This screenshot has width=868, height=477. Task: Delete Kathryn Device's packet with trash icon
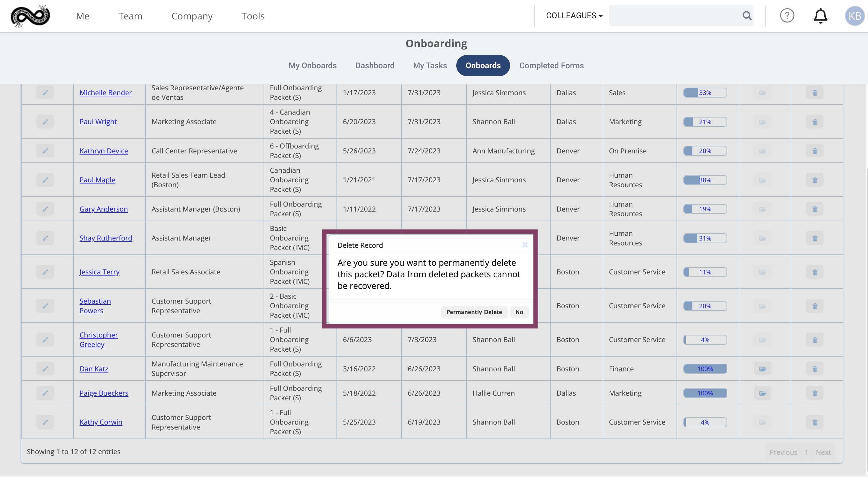[814, 151]
